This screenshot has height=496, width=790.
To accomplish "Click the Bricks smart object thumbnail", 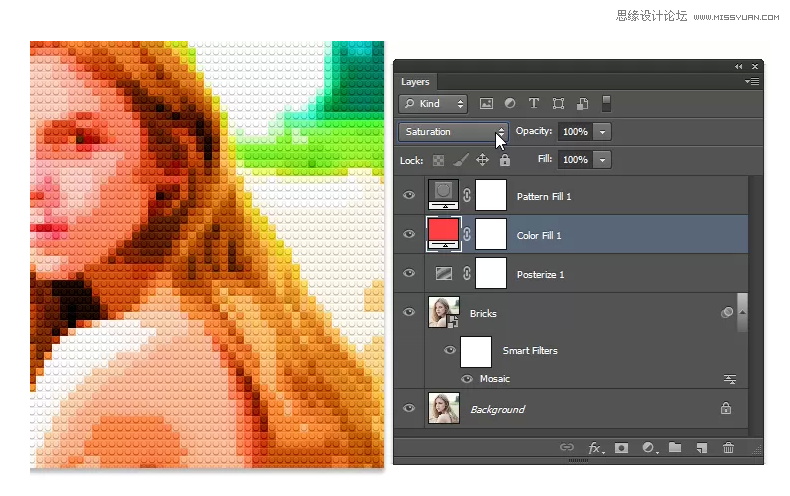I will 444,312.
